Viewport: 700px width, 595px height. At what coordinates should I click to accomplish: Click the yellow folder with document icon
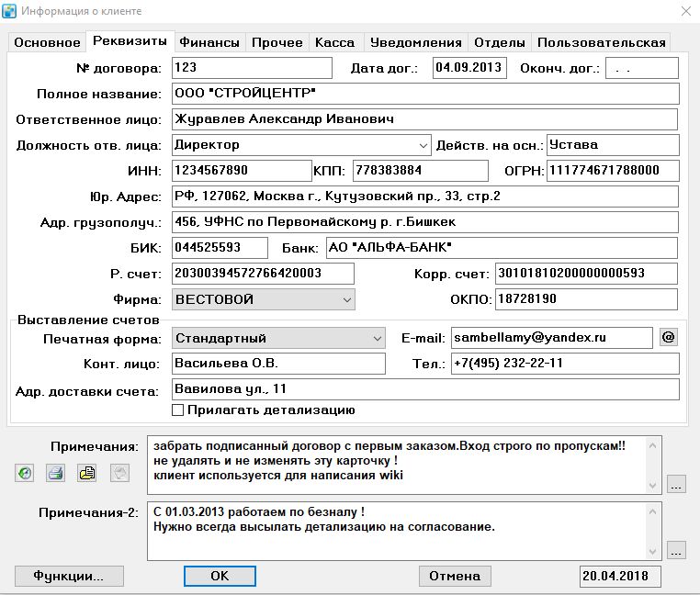tap(87, 473)
